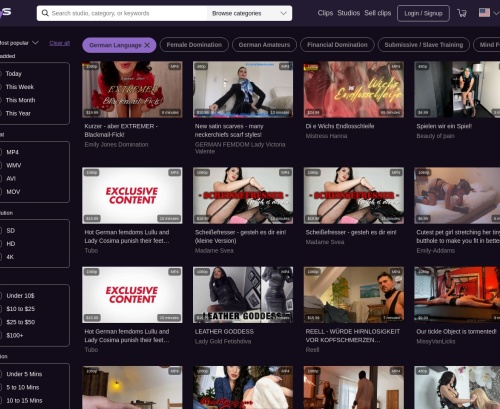Viewport: 500px width, 409px height.
Task: Open the Kurzer - aber EXTREMER clip title
Action: point(121,130)
